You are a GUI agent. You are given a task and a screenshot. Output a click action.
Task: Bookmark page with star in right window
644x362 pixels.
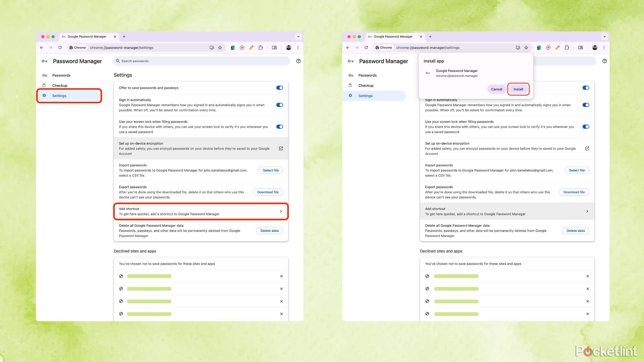(x=526, y=48)
